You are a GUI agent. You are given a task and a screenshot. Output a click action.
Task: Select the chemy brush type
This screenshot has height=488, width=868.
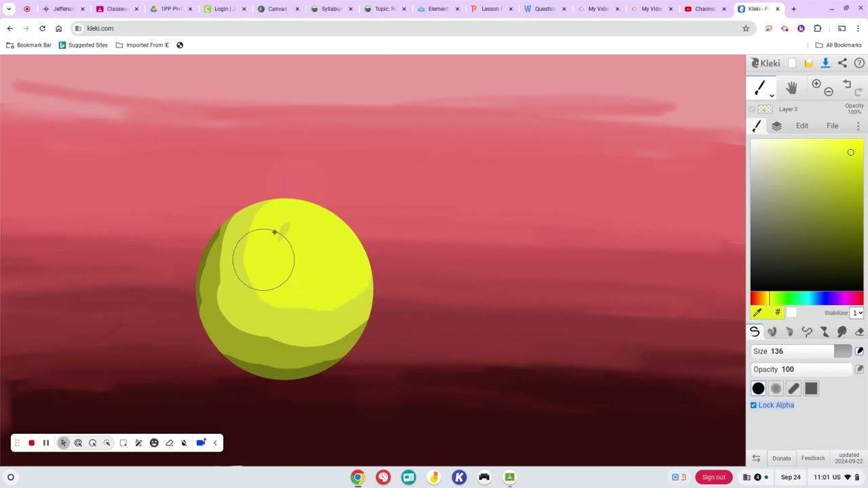click(825, 331)
